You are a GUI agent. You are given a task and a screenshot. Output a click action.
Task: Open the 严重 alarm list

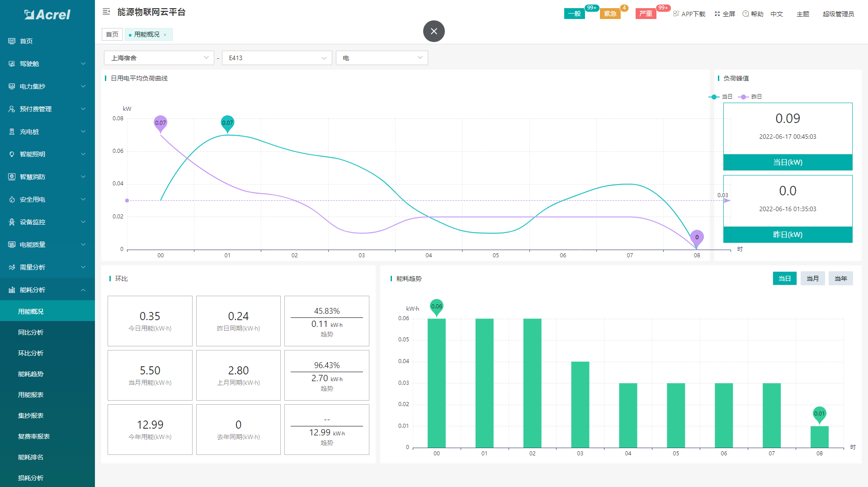[646, 14]
